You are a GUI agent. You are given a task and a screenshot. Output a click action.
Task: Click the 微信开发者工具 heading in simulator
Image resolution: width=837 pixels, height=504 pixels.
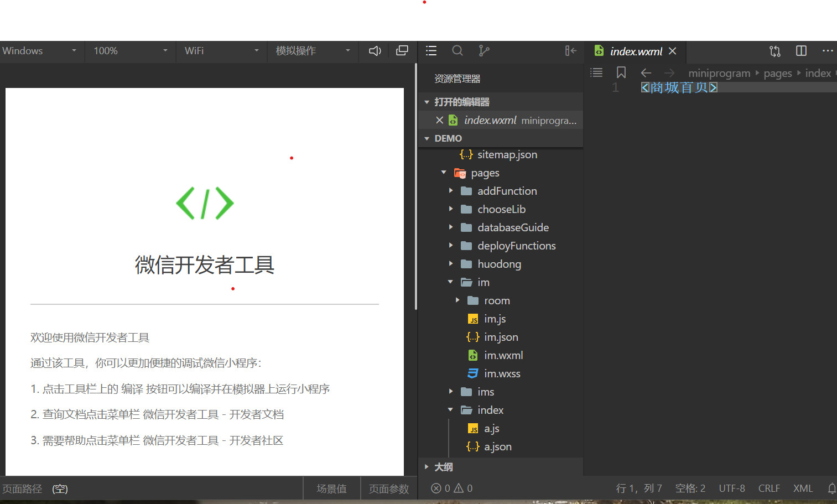[x=205, y=265]
